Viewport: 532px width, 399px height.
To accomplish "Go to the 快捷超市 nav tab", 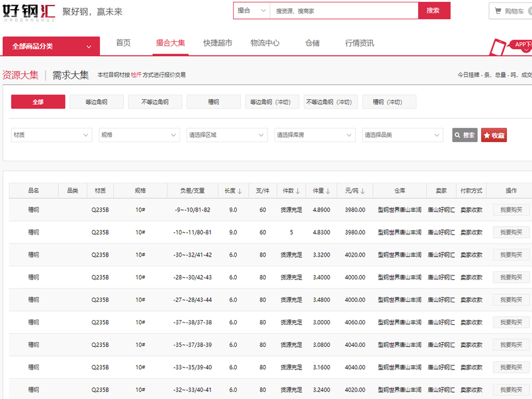I will pyautogui.click(x=218, y=43).
